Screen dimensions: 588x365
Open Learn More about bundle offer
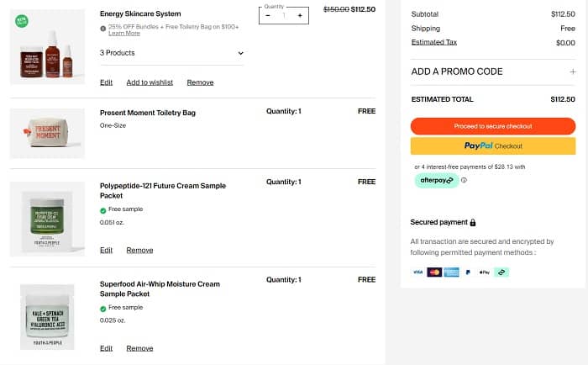point(123,34)
